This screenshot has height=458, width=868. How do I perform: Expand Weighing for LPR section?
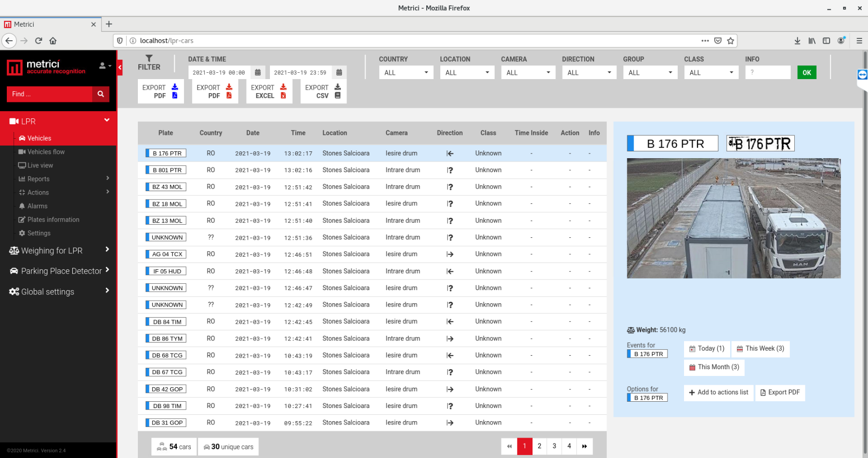pyautogui.click(x=58, y=250)
